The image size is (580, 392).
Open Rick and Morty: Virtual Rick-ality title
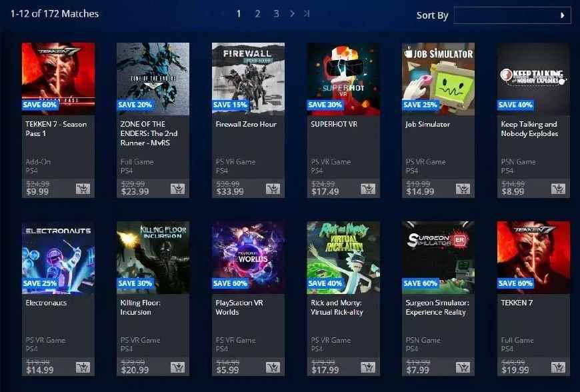click(337, 307)
